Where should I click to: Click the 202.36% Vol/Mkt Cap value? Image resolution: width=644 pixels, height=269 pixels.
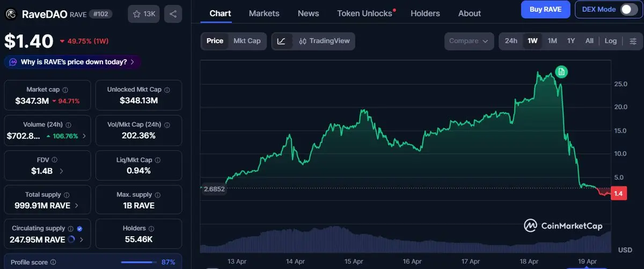(138, 136)
